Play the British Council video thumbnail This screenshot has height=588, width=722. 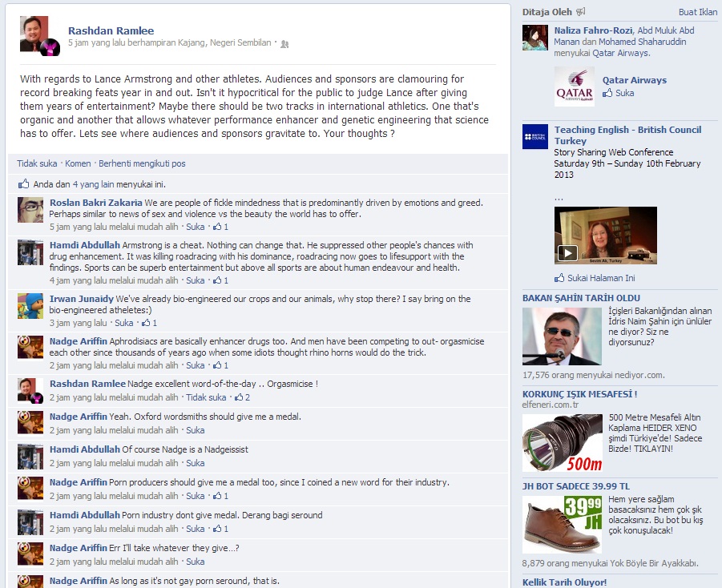(x=606, y=236)
